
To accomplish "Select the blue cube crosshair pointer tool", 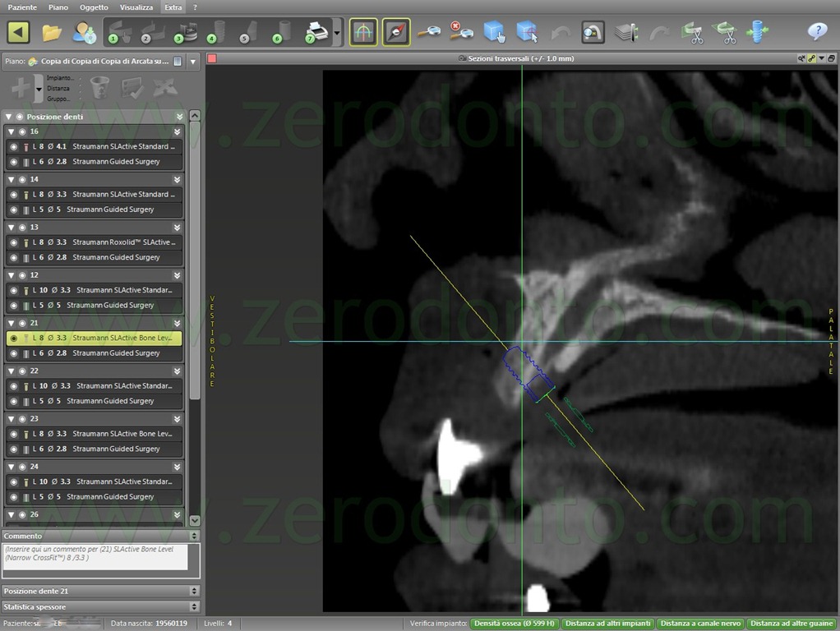I will click(x=527, y=31).
